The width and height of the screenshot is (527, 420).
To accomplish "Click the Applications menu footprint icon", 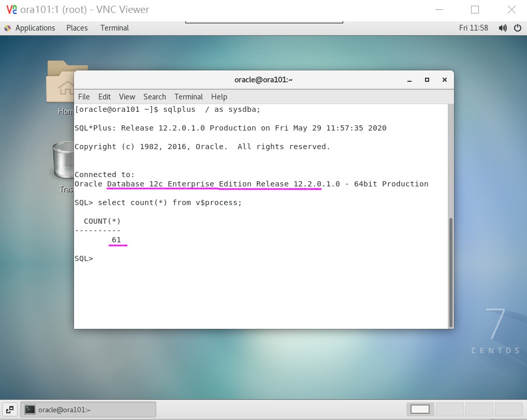I will pos(7,28).
